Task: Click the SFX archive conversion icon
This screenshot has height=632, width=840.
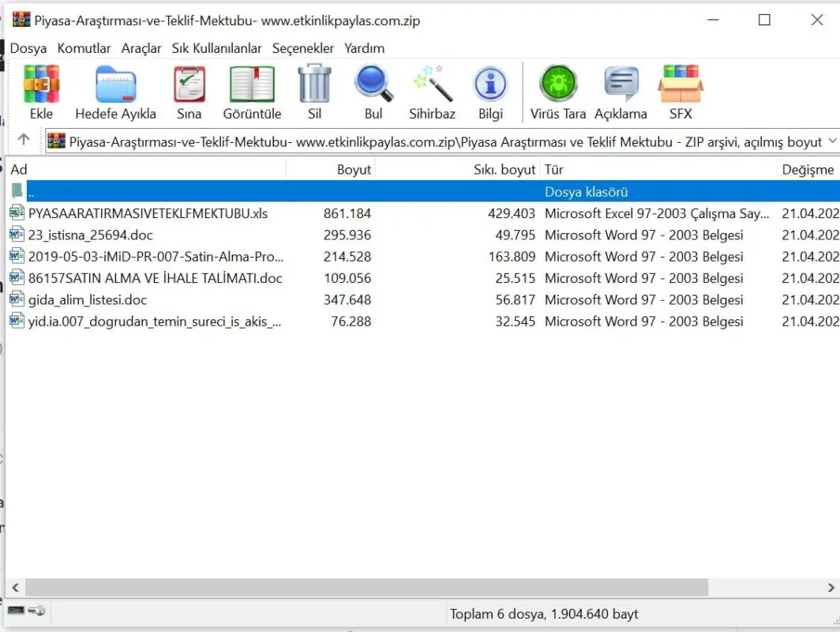Action: (x=681, y=85)
